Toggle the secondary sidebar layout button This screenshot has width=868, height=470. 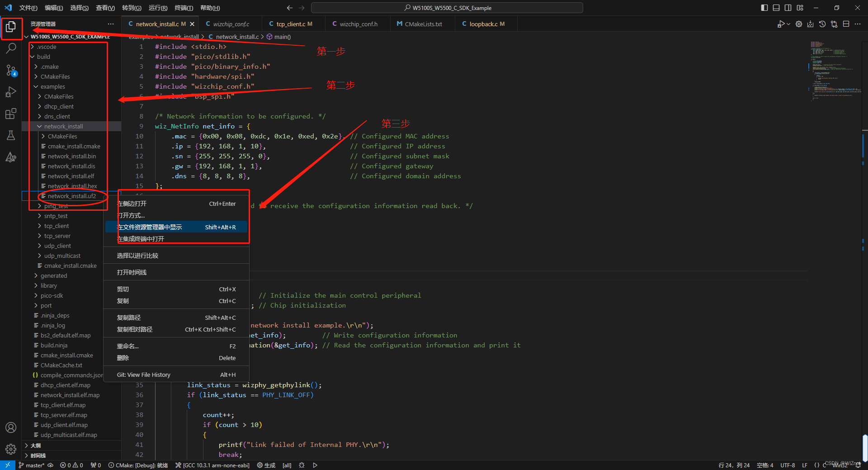(788, 8)
